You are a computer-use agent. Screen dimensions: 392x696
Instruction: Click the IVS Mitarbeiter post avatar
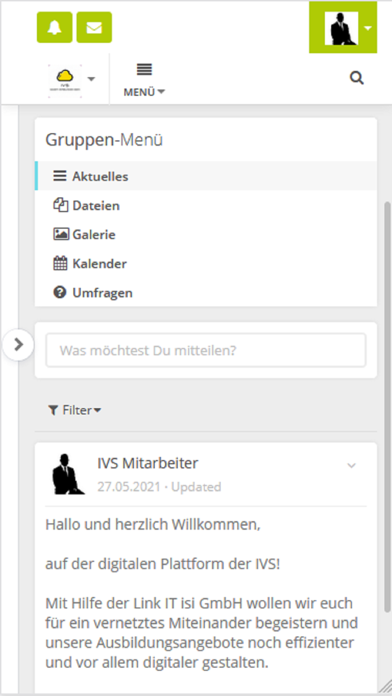[x=68, y=474]
